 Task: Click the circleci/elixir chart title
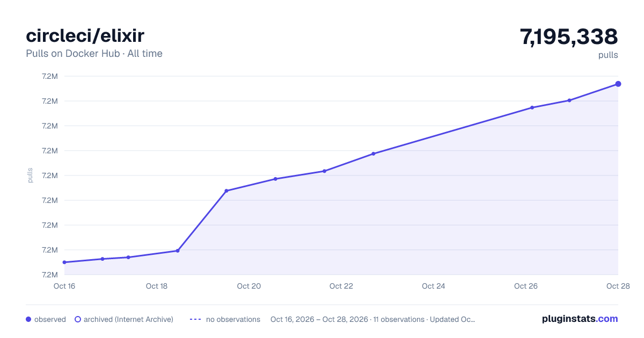85,35
